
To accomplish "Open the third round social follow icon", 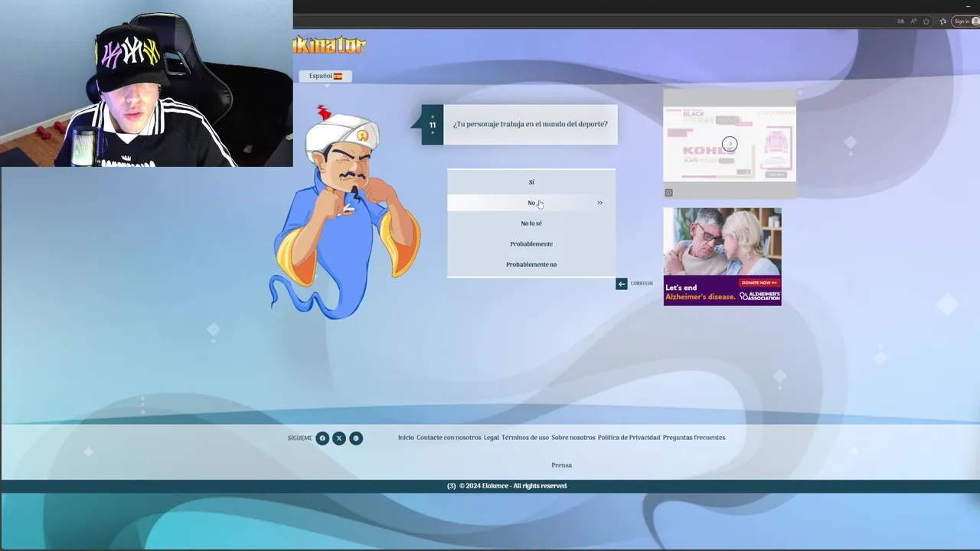I will coord(356,439).
